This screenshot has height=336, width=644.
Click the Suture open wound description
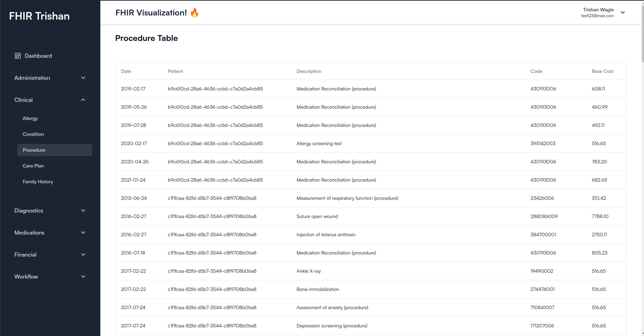pos(317,216)
